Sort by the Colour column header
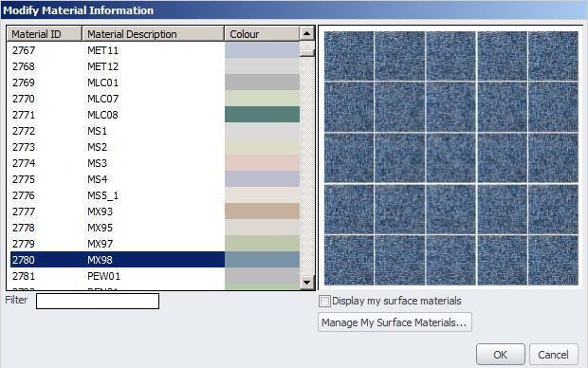588x368 pixels. (x=262, y=34)
